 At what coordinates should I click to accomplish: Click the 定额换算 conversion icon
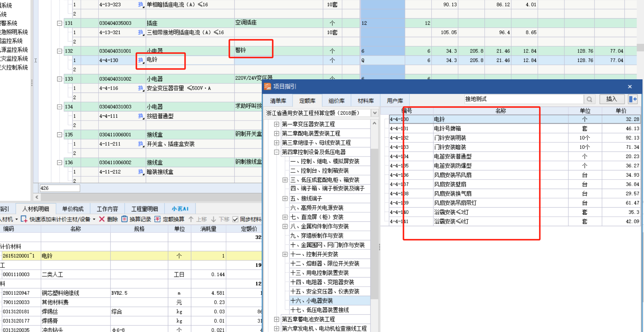tap(157, 219)
